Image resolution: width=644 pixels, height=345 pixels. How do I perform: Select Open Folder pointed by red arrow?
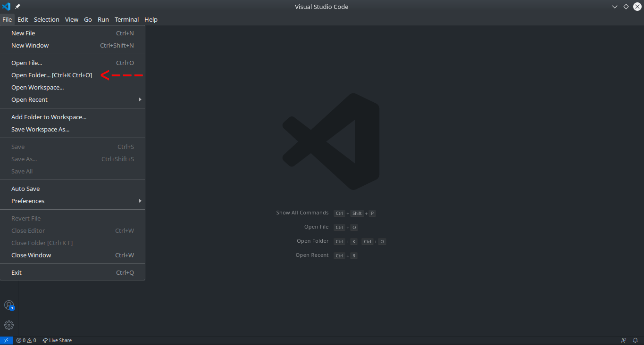(x=52, y=75)
